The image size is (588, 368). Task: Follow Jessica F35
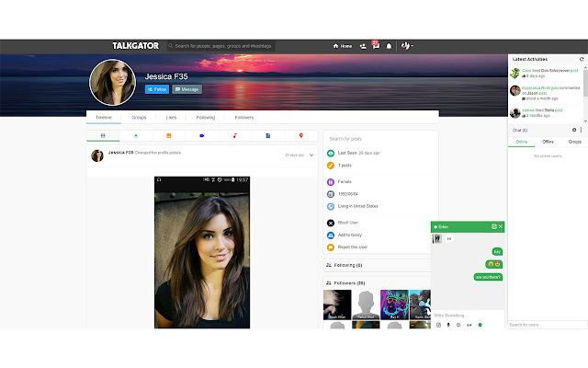coord(157,89)
